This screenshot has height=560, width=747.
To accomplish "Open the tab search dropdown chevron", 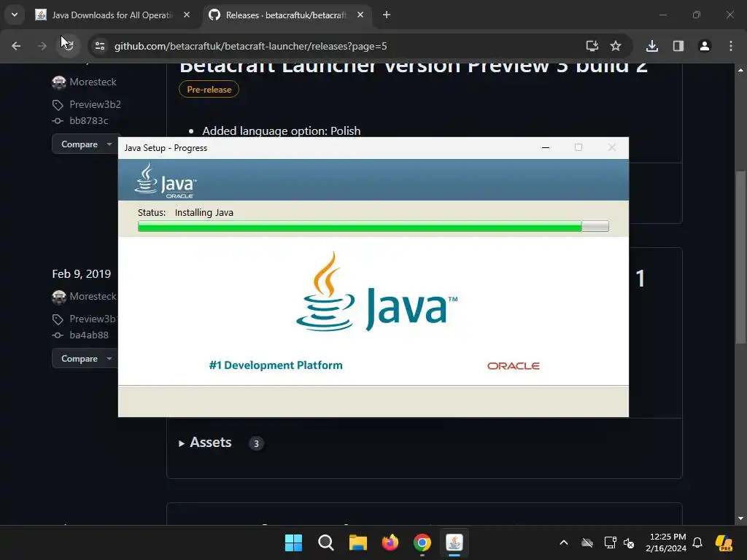I will 15,15.
